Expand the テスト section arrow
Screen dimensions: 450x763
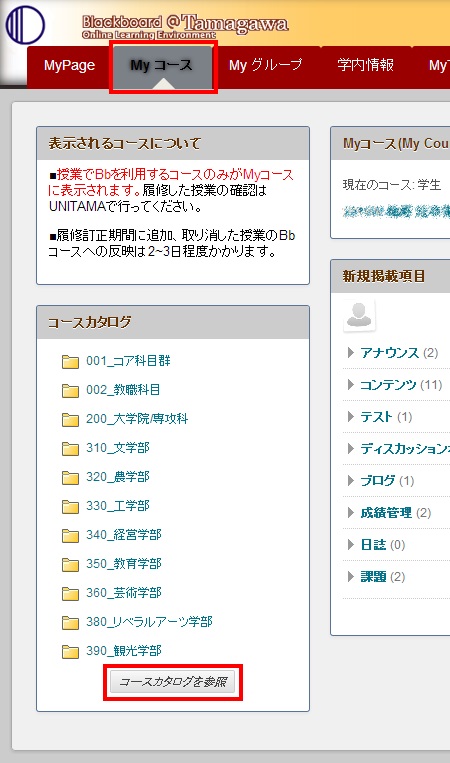[x=350, y=417]
